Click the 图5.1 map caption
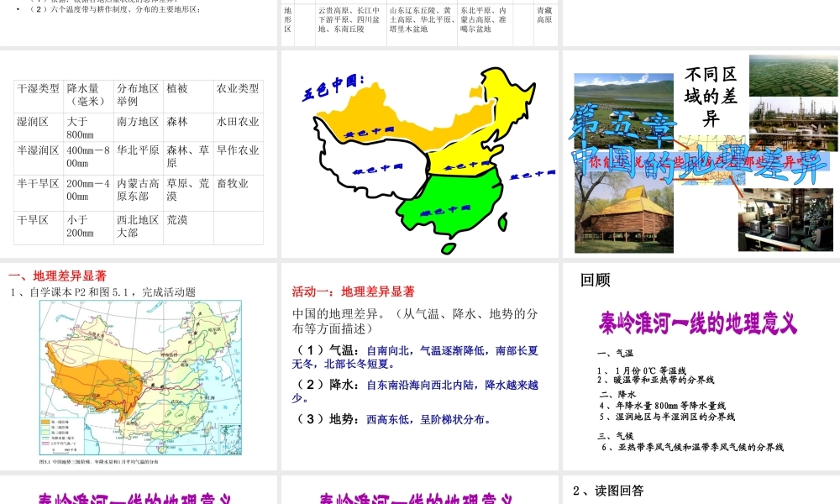This screenshot has width=840, height=504. point(98,461)
